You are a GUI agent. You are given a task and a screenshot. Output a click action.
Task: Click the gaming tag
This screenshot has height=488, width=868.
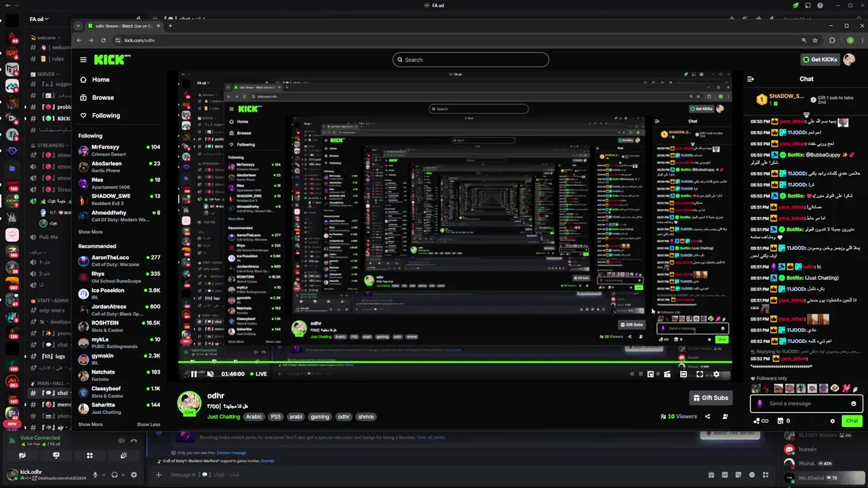tap(319, 417)
